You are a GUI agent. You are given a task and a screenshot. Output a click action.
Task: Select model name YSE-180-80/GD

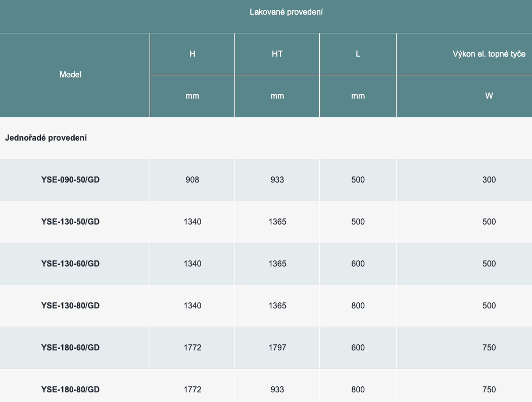pos(70,390)
